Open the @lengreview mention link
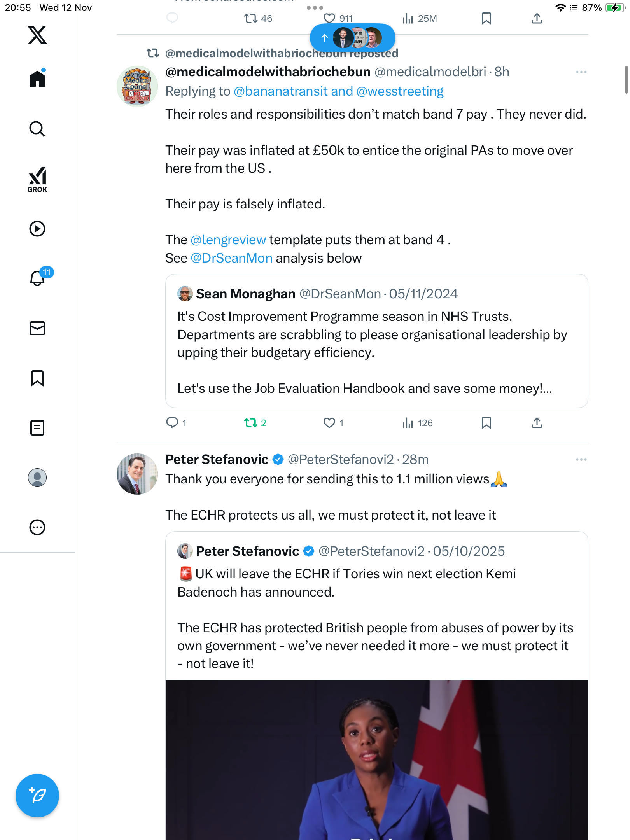 [x=228, y=240]
